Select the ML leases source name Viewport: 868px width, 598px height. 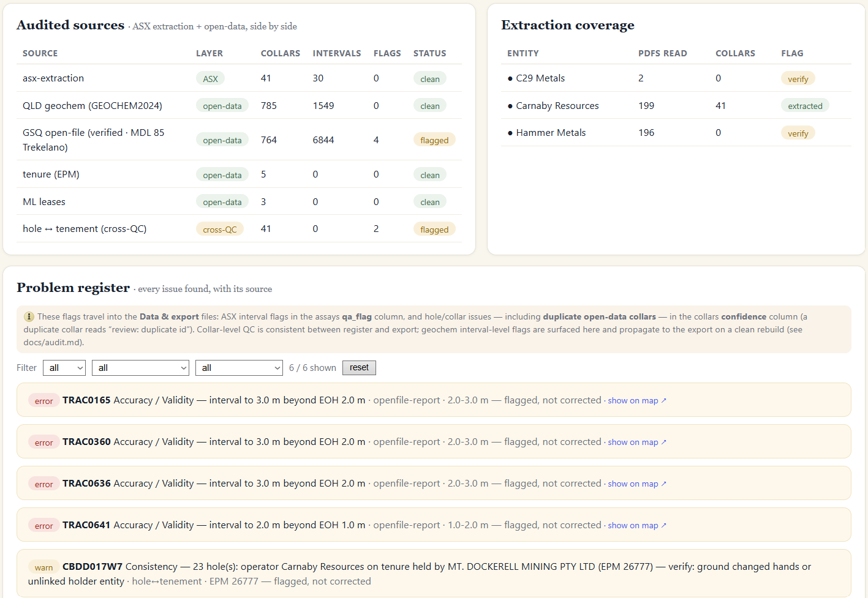pyautogui.click(x=44, y=202)
